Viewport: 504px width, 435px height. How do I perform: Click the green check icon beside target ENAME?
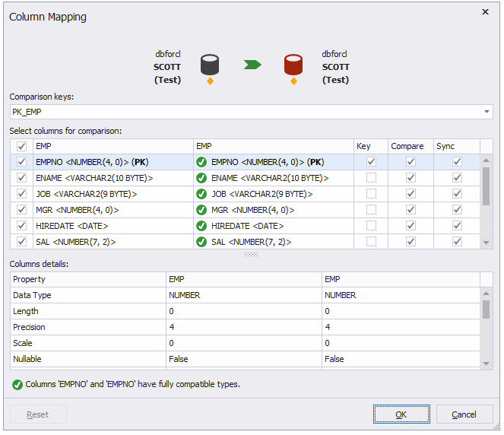point(201,178)
